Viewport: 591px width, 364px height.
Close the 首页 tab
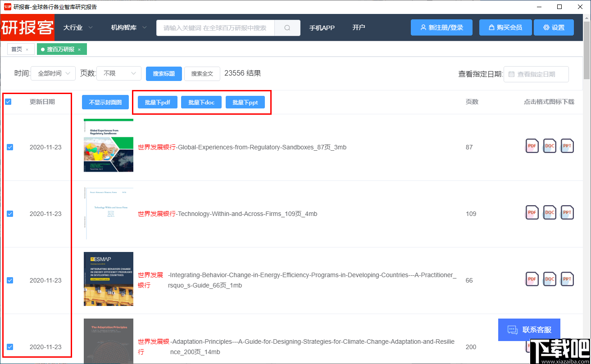[x=27, y=49]
